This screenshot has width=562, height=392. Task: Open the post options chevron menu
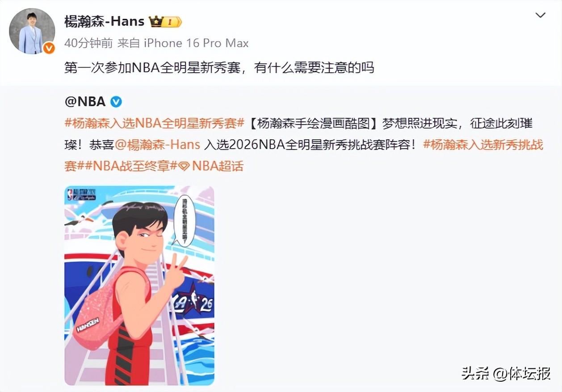541,16
